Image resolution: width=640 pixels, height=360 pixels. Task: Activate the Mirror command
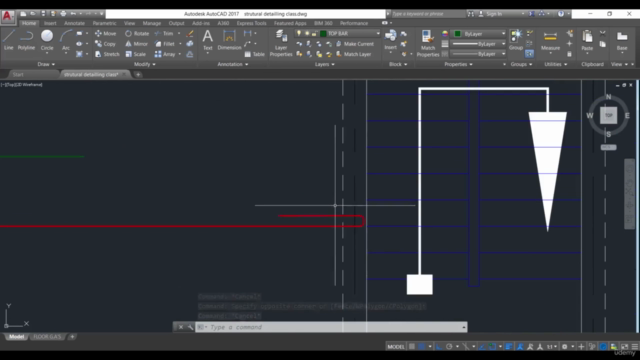click(x=136, y=44)
